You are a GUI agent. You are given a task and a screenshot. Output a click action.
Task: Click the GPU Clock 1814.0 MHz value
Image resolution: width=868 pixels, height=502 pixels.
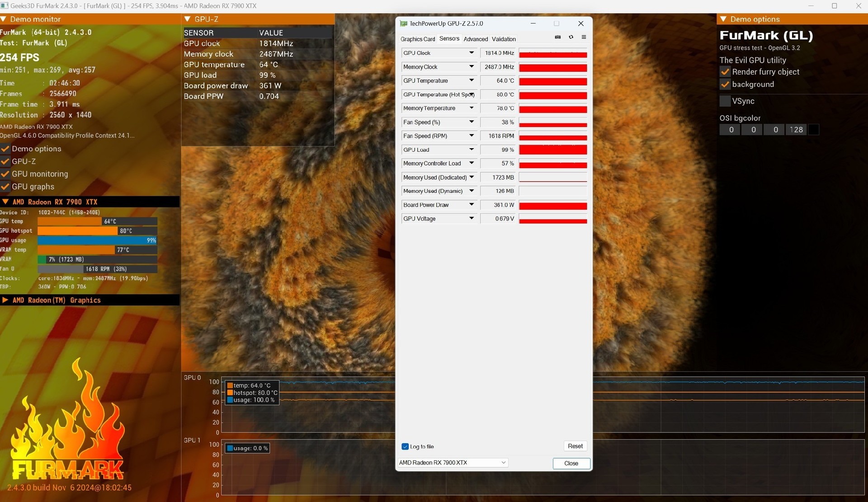coord(498,53)
